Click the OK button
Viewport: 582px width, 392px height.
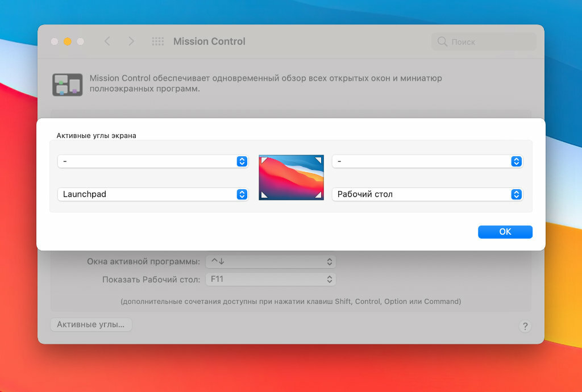505,232
